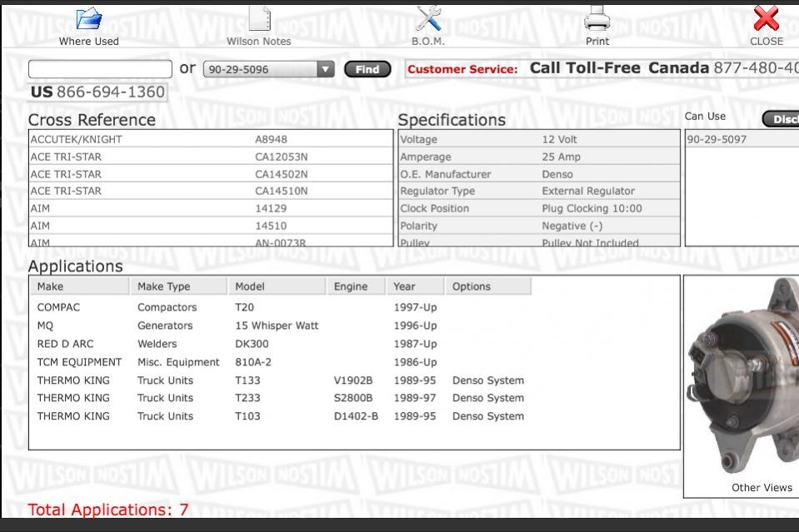Select the THERMO KING T233 application row
The height and width of the screenshot is (532, 799).
[x=280, y=398]
